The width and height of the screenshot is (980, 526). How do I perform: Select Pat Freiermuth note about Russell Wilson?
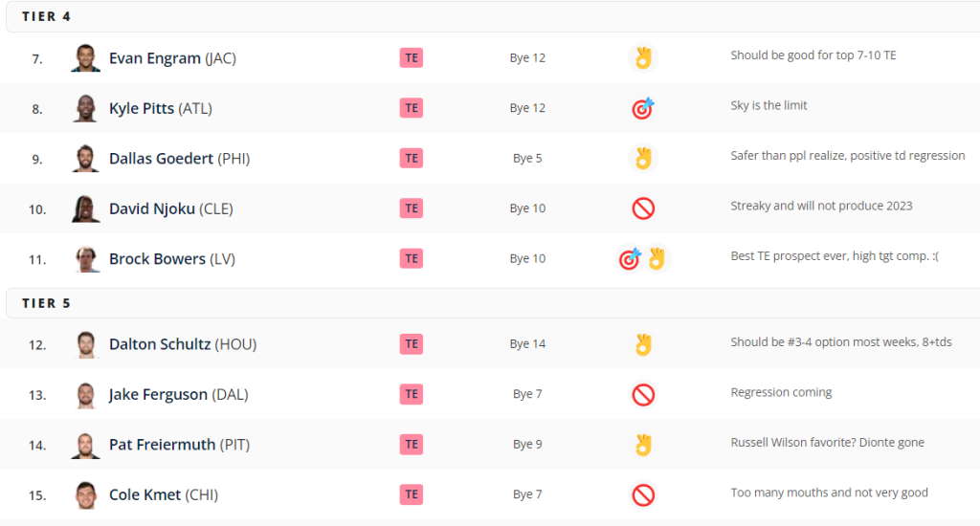coord(828,443)
